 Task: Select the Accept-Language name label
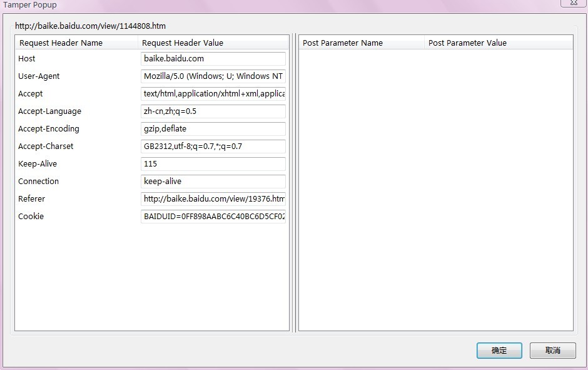(x=49, y=111)
